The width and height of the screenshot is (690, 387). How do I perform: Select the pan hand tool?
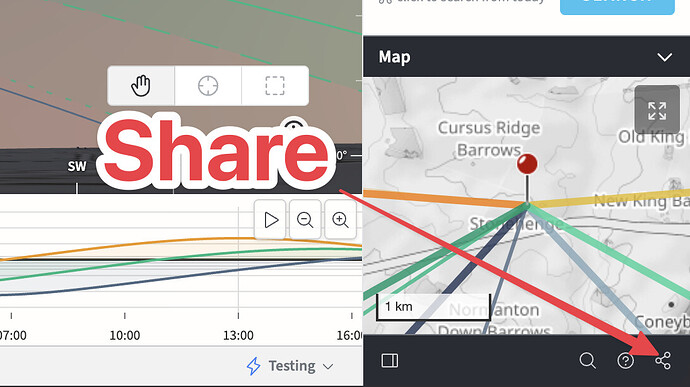tap(141, 86)
